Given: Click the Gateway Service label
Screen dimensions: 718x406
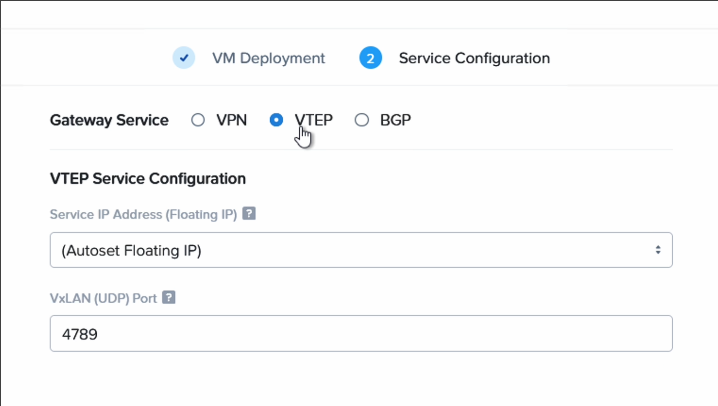Looking at the screenshot, I should point(109,120).
